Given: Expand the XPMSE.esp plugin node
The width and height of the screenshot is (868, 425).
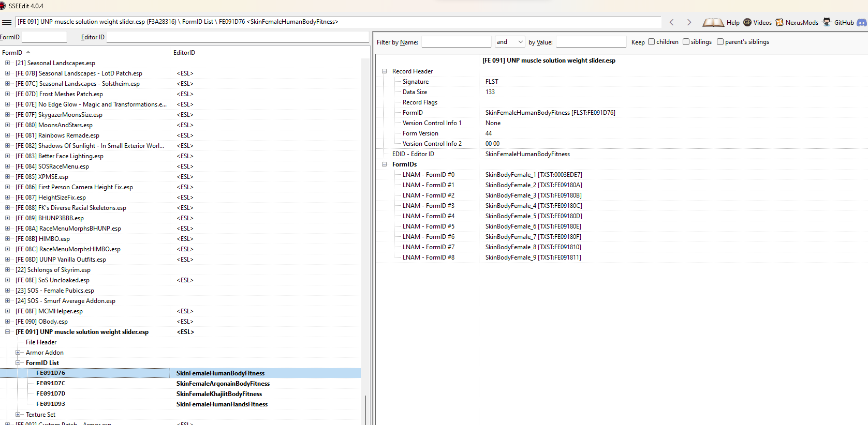Looking at the screenshot, I should pyautogui.click(x=8, y=177).
